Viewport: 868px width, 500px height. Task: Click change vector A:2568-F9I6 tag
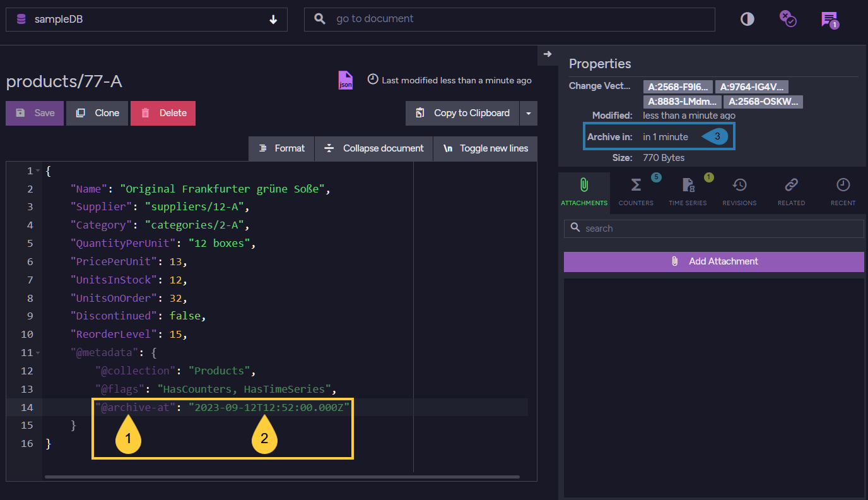click(x=678, y=87)
